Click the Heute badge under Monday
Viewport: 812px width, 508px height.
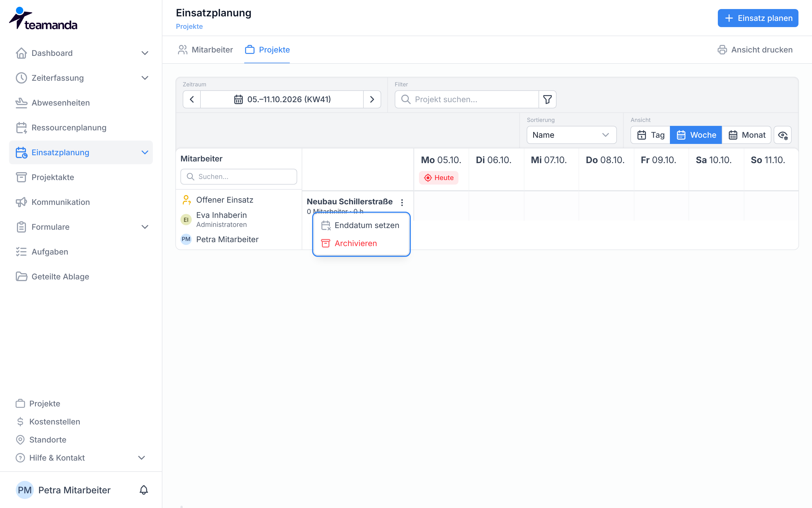click(438, 178)
